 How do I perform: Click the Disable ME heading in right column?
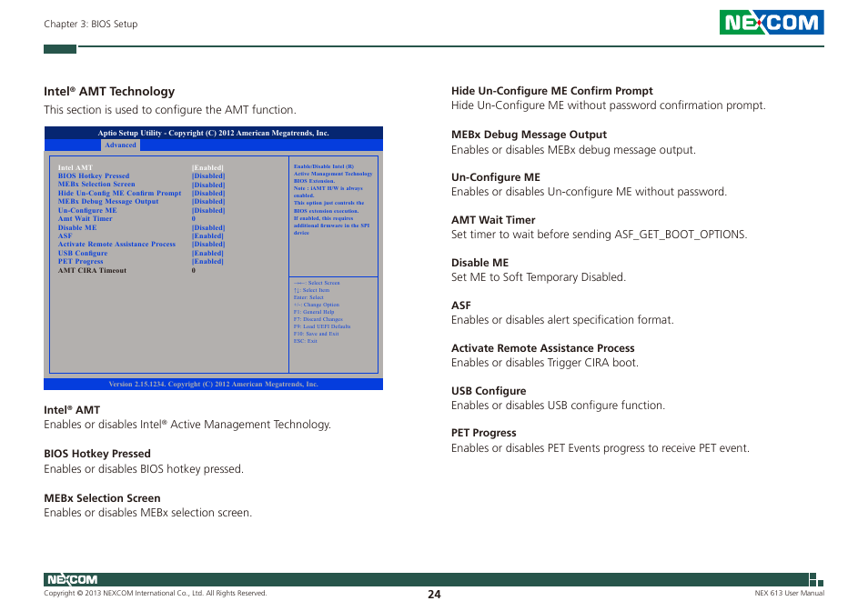point(479,263)
